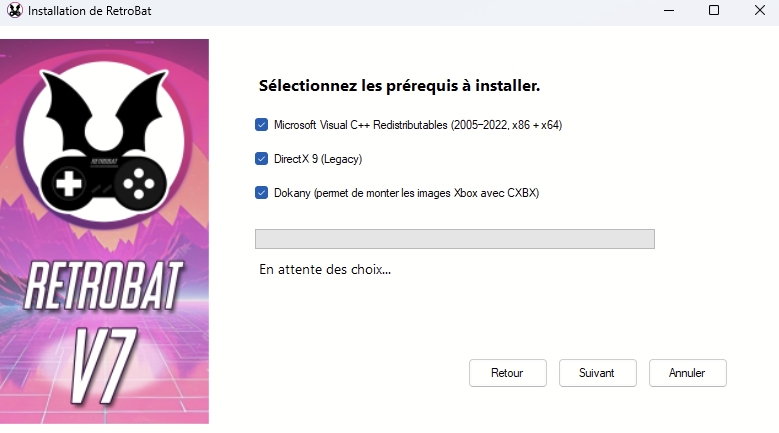This screenshot has width=779, height=433.
Task: Click the RETROBAT text on the banner
Action: click(104, 287)
